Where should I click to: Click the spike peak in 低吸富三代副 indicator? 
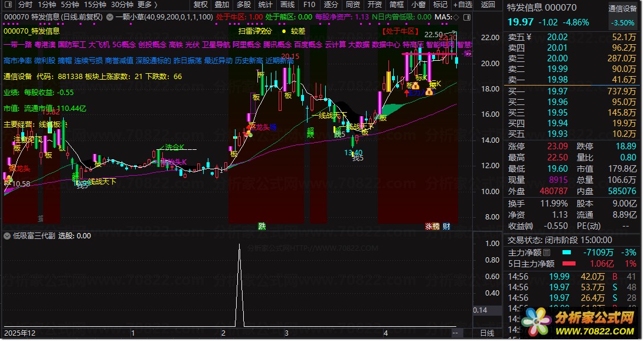240,245
